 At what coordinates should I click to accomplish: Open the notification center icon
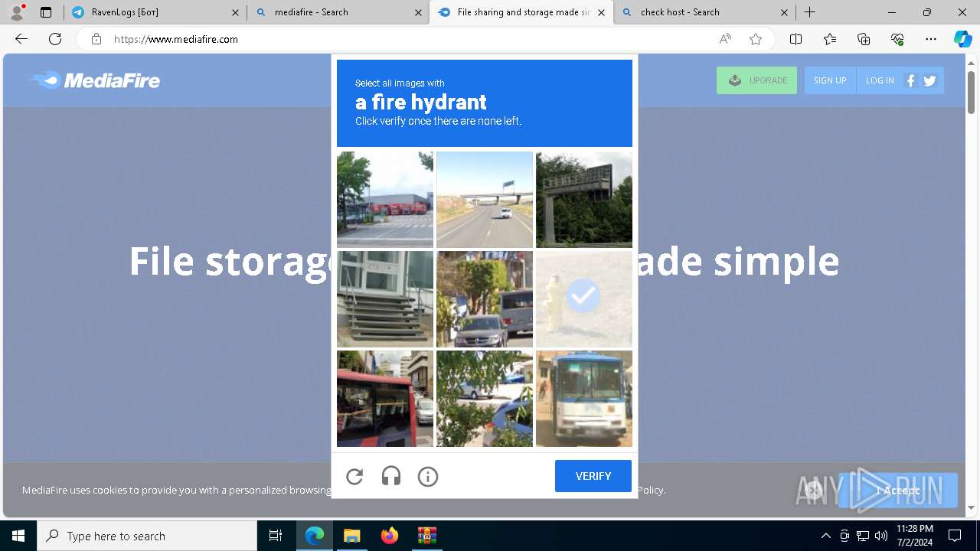pyautogui.click(x=955, y=536)
